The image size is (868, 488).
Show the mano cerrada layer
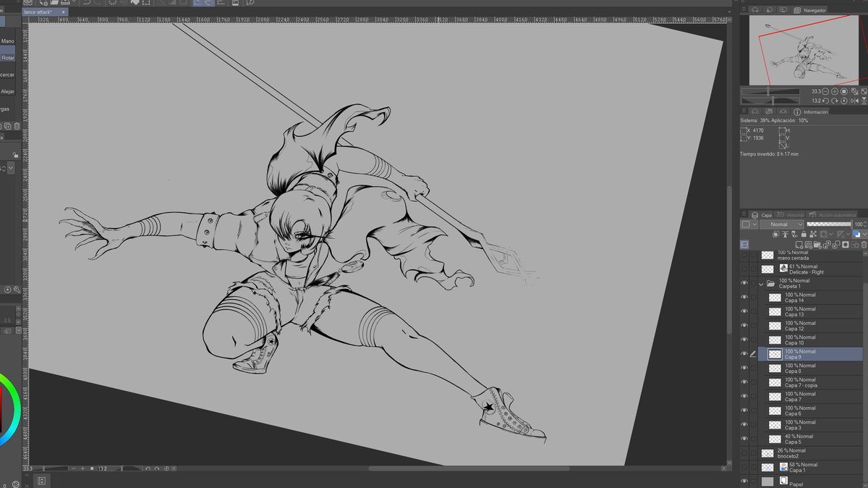[x=744, y=255]
